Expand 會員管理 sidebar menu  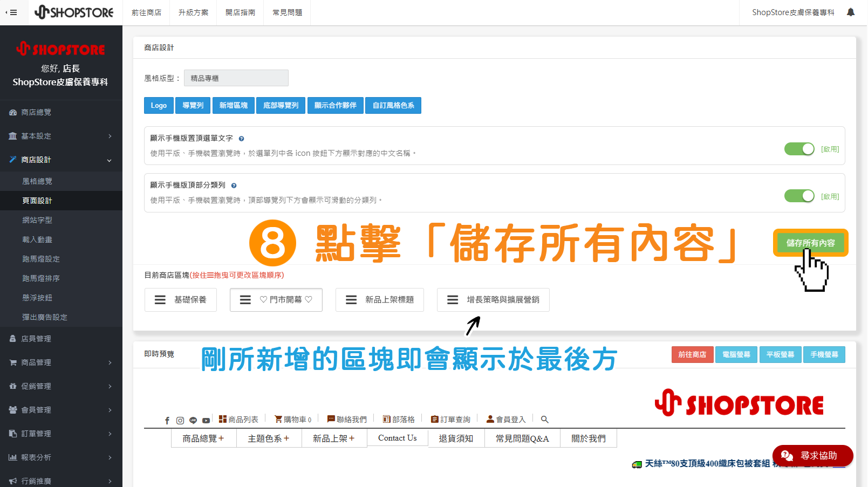click(61, 410)
